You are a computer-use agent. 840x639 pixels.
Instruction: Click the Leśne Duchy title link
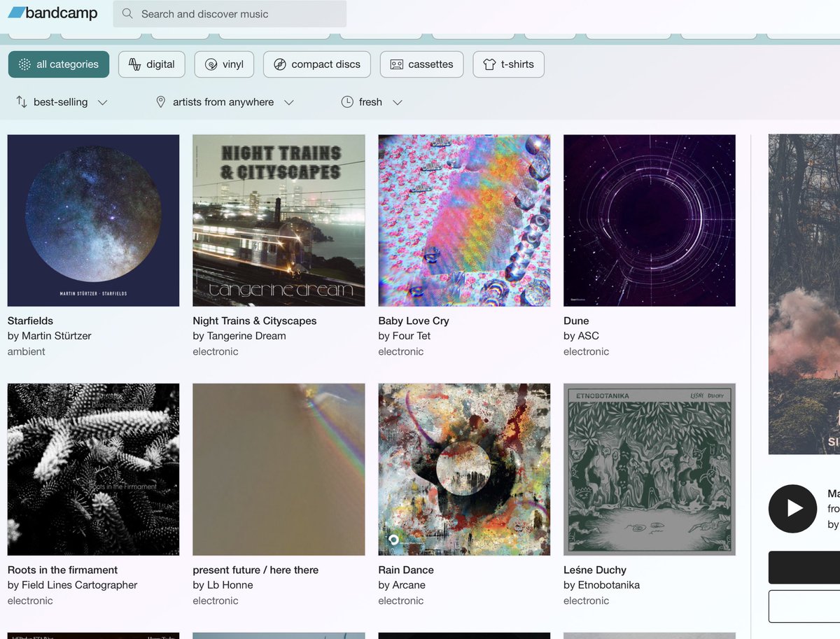click(595, 570)
